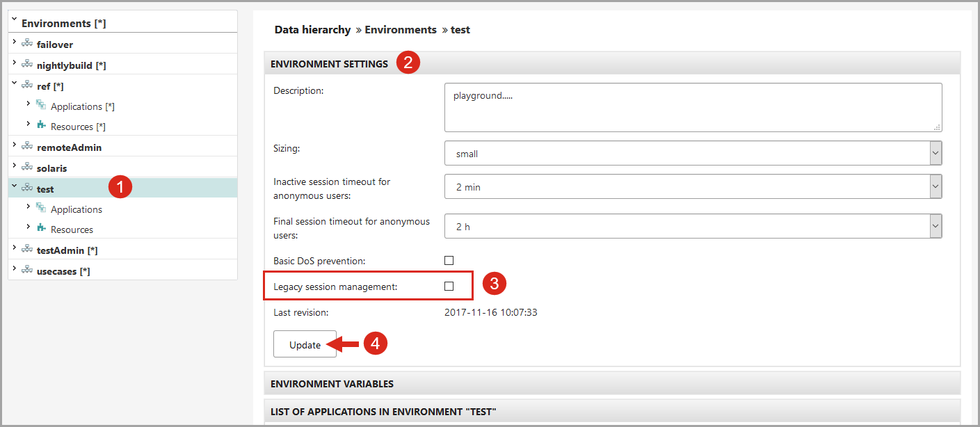Image resolution: width=980 pixels, height=427 pixels.
Task: Click the Environments [*] root label
Action: (63, 24)
